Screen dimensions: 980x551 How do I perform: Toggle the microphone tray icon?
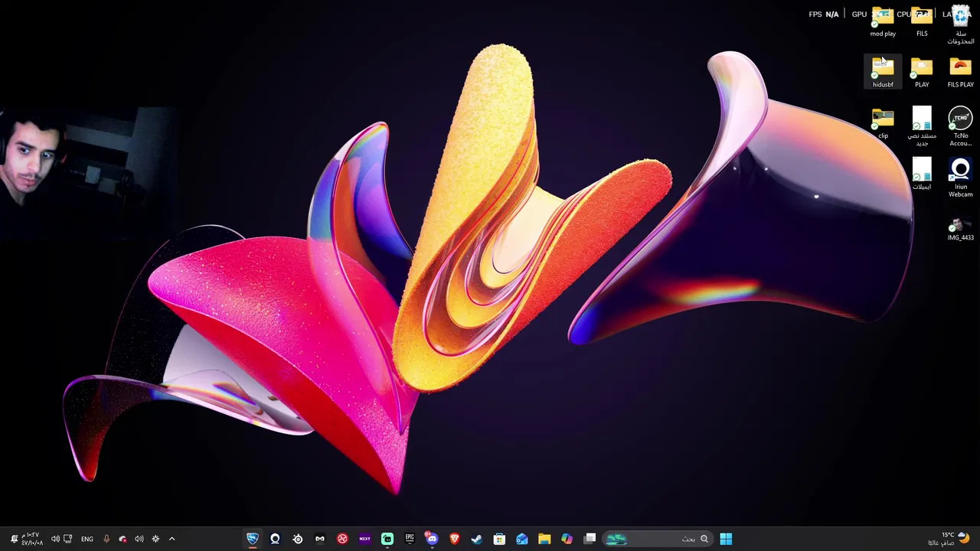[106, 539]
